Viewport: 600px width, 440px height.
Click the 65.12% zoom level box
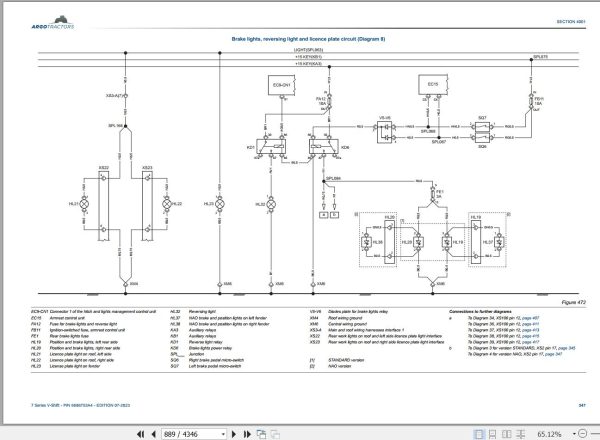click(549, 434)
